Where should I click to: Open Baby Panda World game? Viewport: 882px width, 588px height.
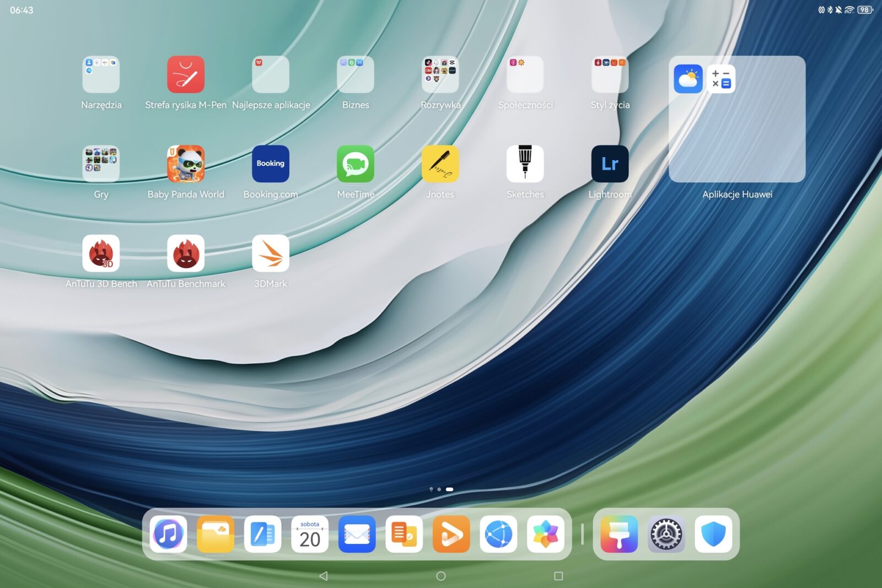[186, 164]
